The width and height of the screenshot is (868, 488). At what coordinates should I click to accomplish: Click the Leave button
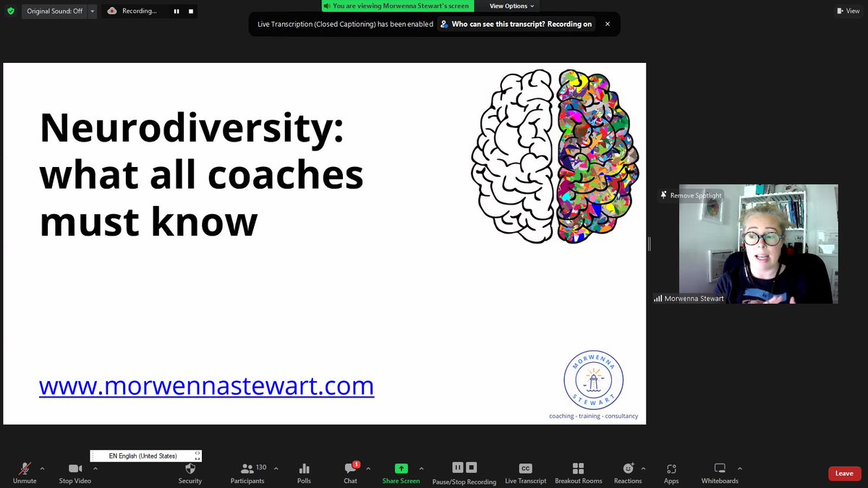(x=844, y=473)
